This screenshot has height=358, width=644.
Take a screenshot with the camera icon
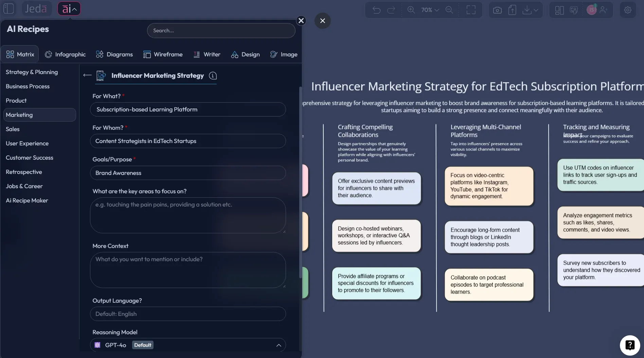(497, 10)
